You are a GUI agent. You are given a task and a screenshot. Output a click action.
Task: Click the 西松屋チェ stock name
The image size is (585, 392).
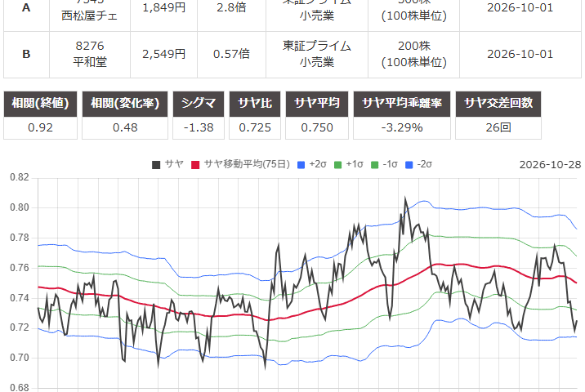[x=90, y=16]
